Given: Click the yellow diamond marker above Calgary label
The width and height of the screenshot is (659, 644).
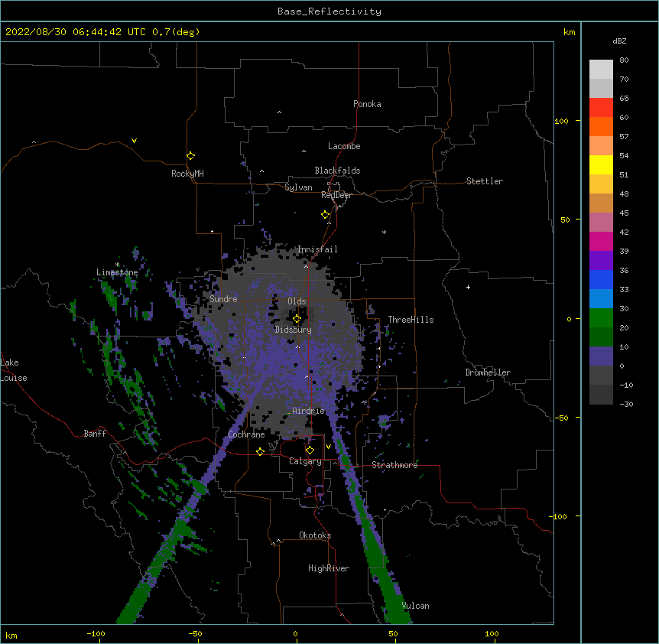Looking at the screenshot, I should pyautogui.click(x=310, y=450).
